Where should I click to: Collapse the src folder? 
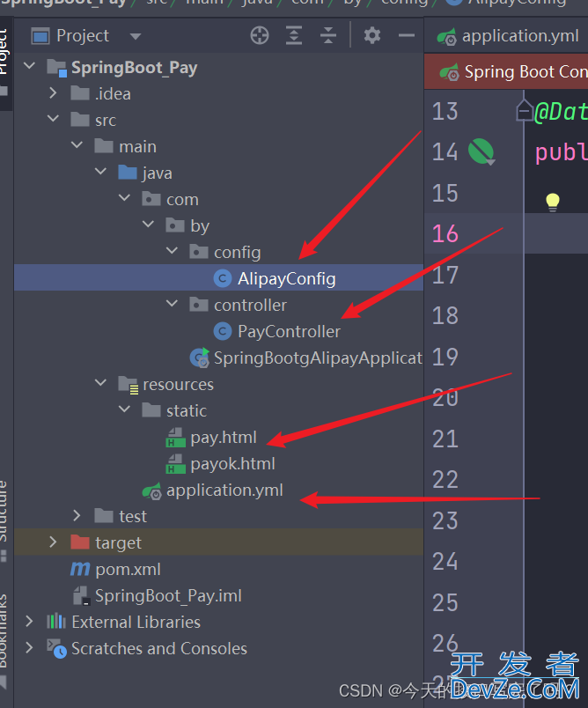coord(53,119)
